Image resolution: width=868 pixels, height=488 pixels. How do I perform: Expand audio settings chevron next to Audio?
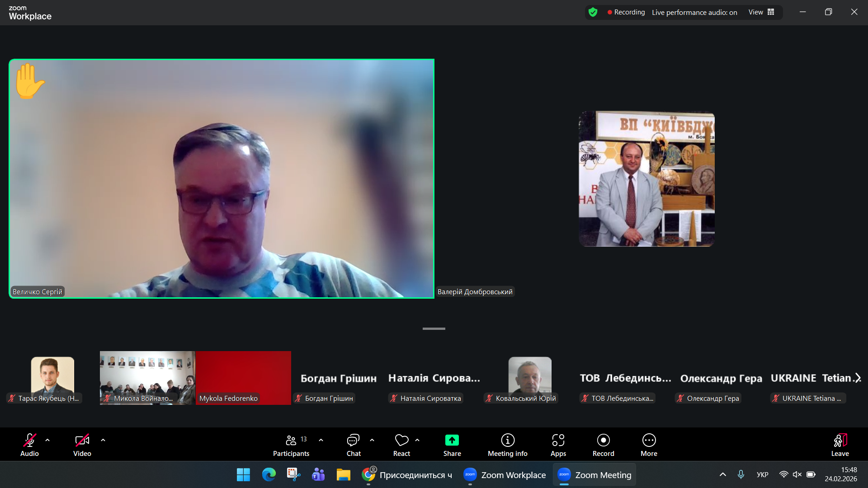tap(47, 440)
